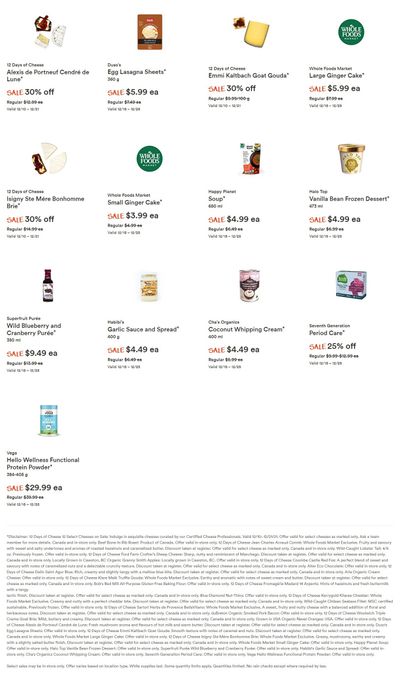
Task: Click the Whole Foods logo above Small Ginger Cake
Action: click(x=150, y=159)
